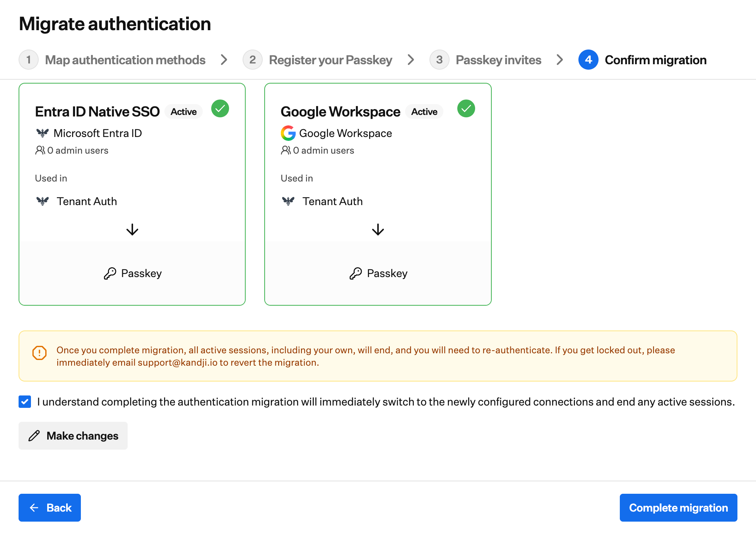Image resolution: width=756 pixels, height=534 pixels.
Task: Click the bee icon beside Google card Tenant Auth
Action: (288, 201)
